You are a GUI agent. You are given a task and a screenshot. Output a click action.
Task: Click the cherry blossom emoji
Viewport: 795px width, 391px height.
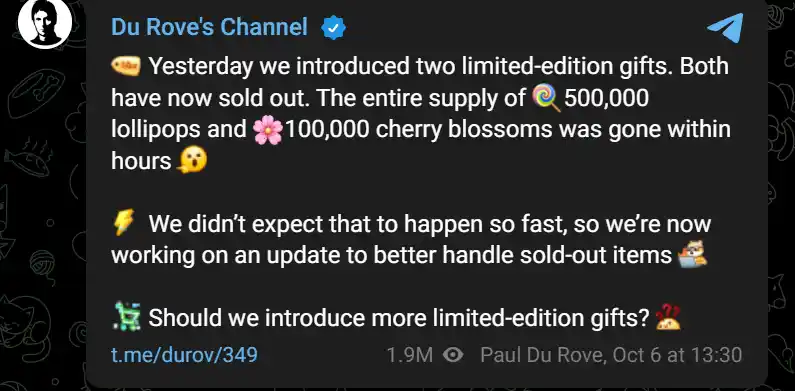coord(268,130)
